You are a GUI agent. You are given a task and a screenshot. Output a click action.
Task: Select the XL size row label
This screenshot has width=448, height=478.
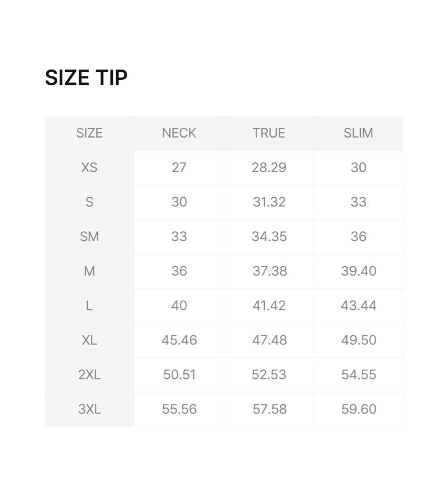click(89, 340)
